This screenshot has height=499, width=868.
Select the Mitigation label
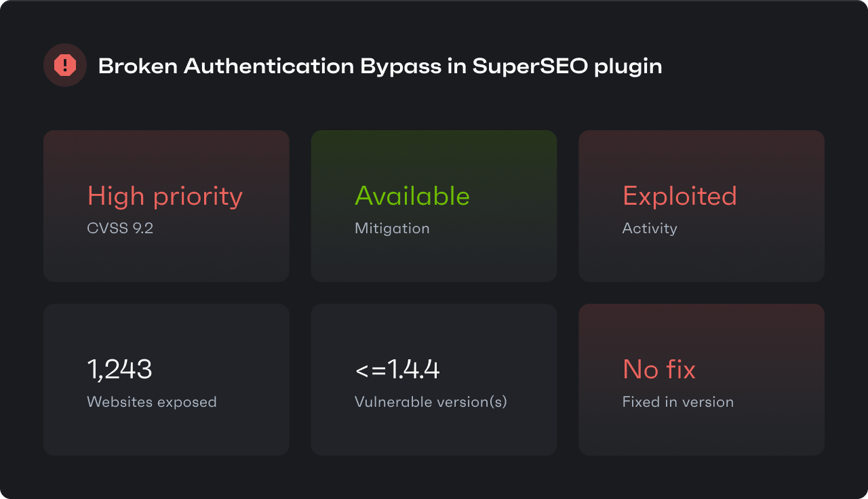[392, 228]
